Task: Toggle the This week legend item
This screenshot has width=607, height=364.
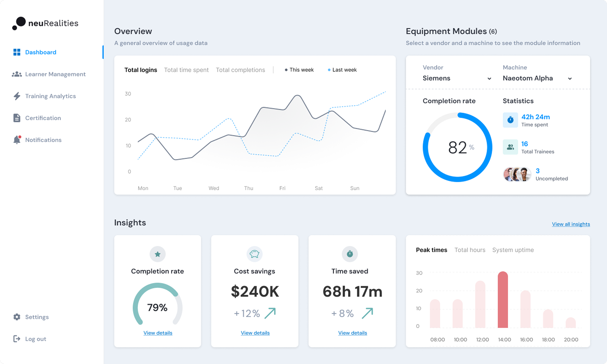Action: pos(299,70)
